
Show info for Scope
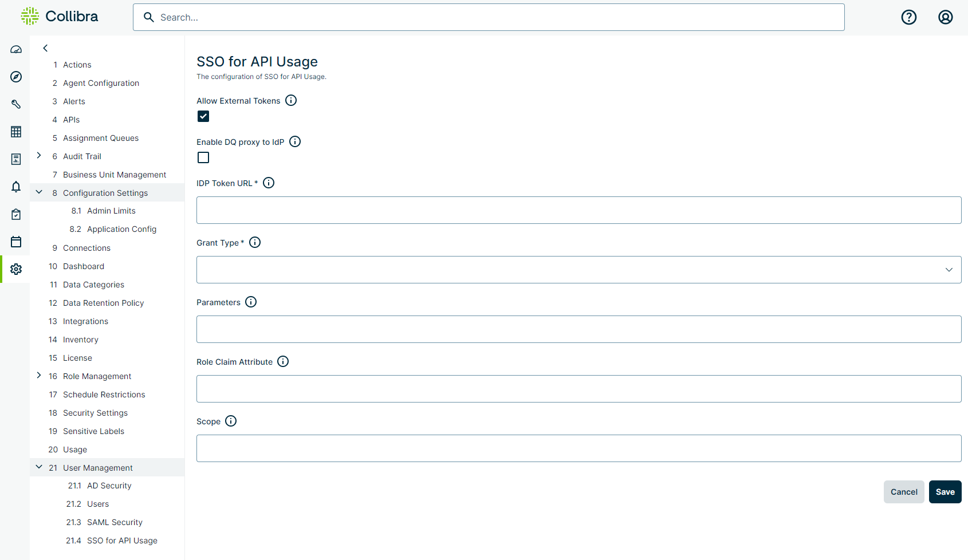point(231,421)
